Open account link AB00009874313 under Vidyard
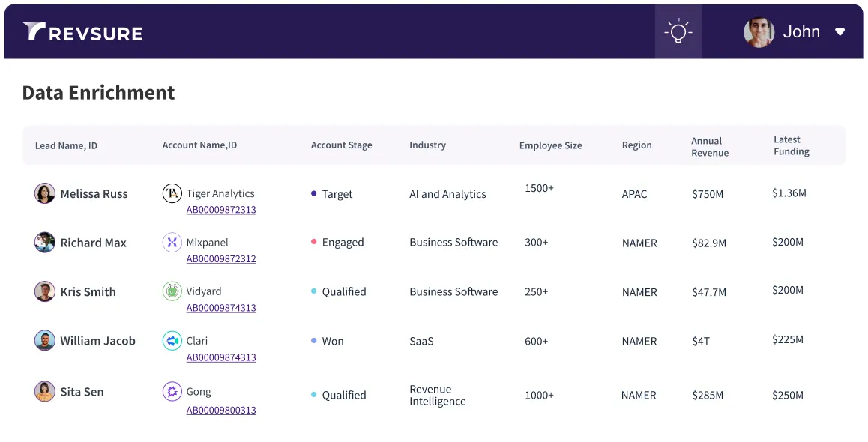The width and height of the screenshot is (868, 442). (221, 308)
